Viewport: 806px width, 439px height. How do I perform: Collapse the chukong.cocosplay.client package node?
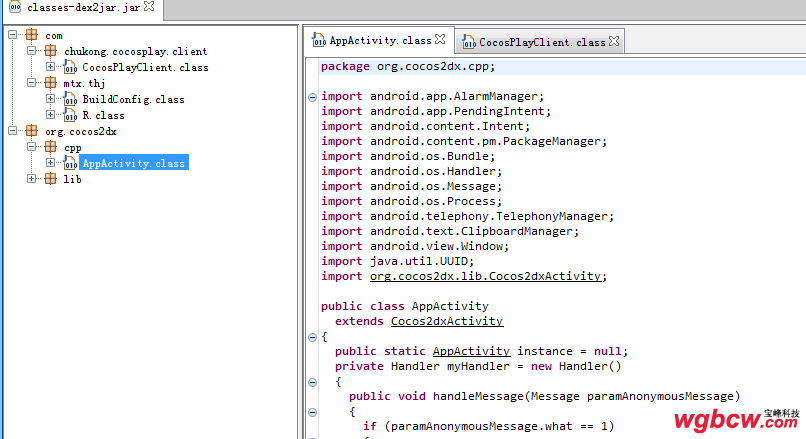[31, 52]
